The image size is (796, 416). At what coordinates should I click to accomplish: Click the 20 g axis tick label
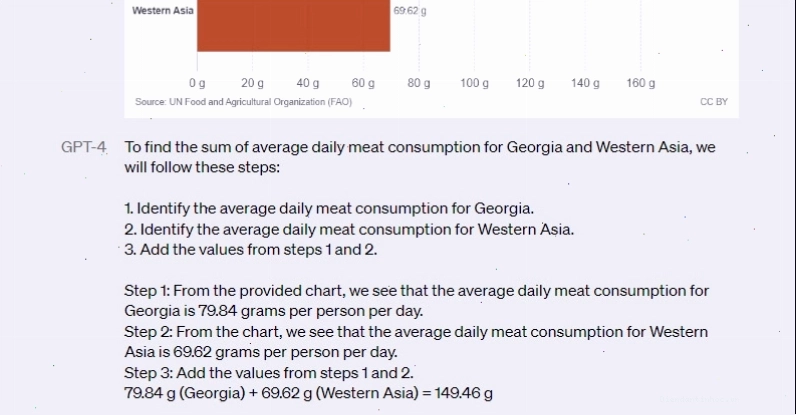(x=252, y=83)
